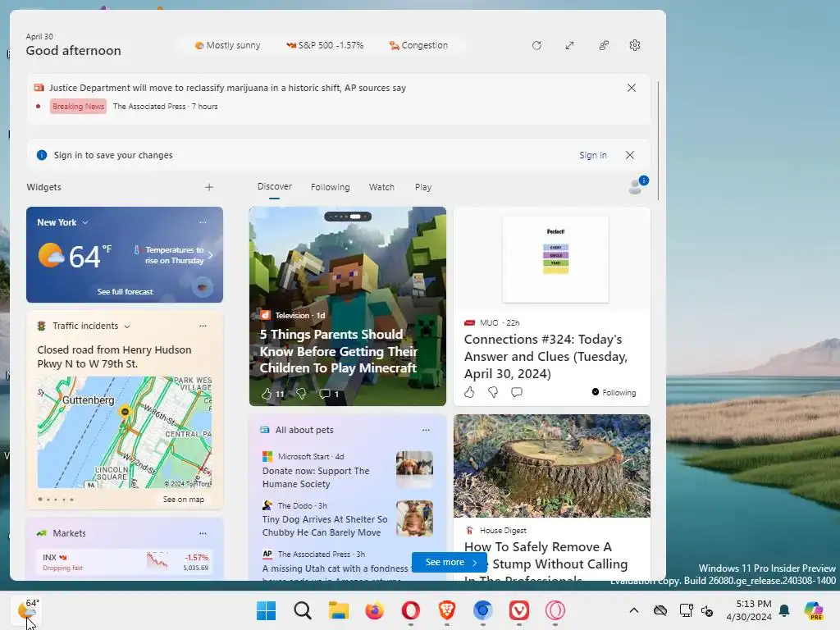Open the Windows Start menu

pyautogui.click(x=266, y=610)
